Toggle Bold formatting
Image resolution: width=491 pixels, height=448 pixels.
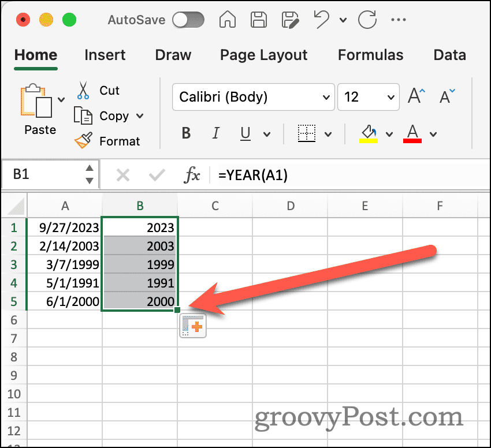pyautogui.click(x=186, y=133)
